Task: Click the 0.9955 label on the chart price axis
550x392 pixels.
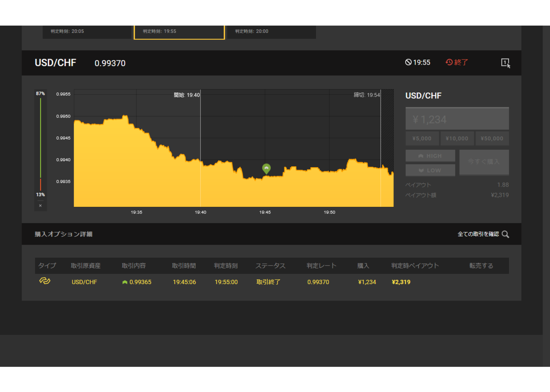Action: tap(63, 94)
